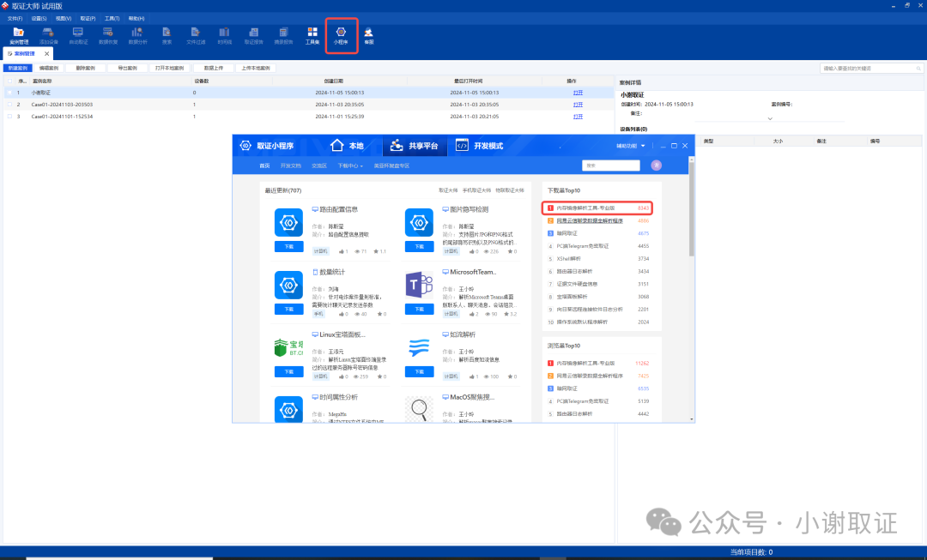Screen dimensions: 927x560
Task: Expand the chevron in the 案例详情 panel
Action: click(x=770, y=118)
